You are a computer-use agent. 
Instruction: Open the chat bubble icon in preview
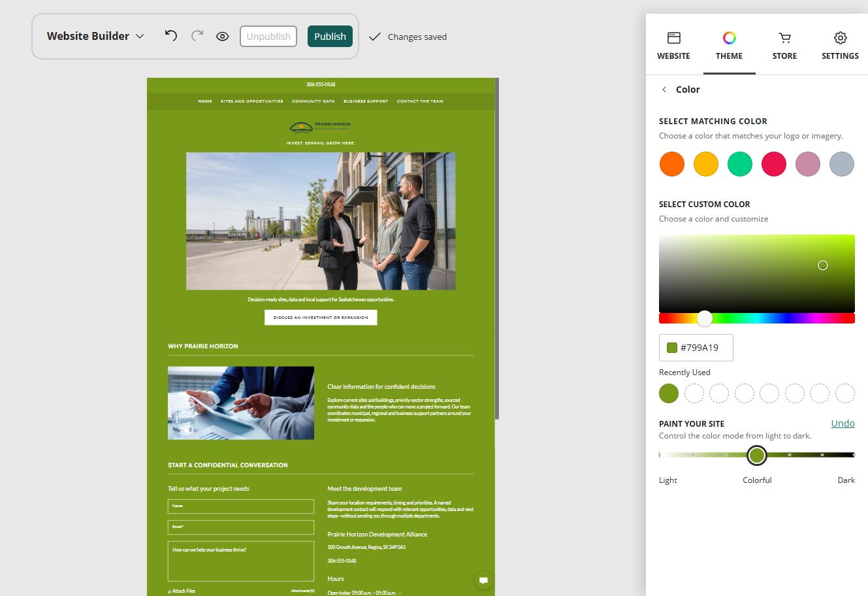483,580
